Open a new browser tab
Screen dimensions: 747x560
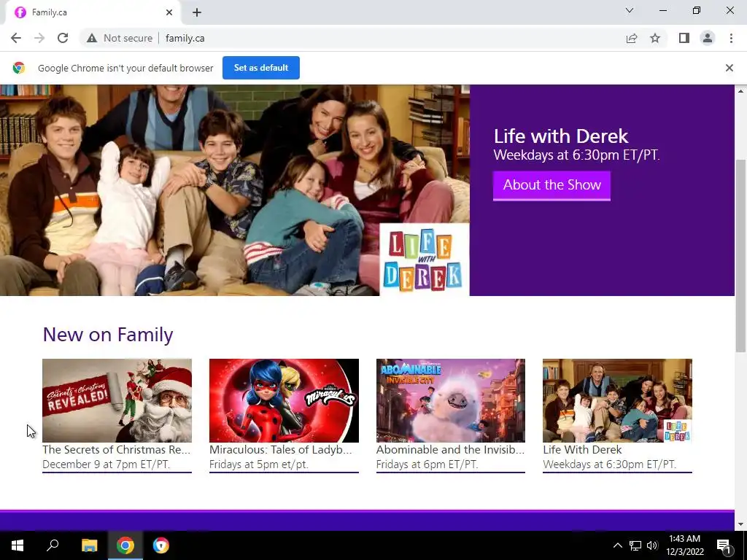click(x=197, y=13)
